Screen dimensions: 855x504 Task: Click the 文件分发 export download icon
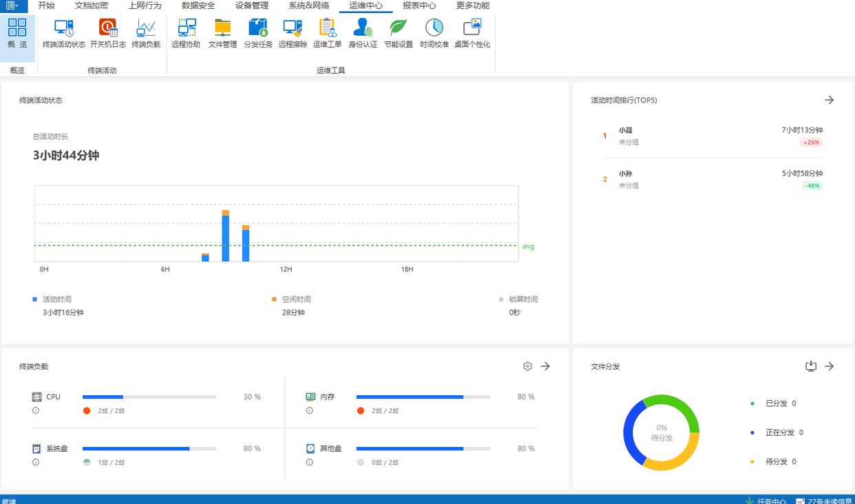(x=811, y=366)
